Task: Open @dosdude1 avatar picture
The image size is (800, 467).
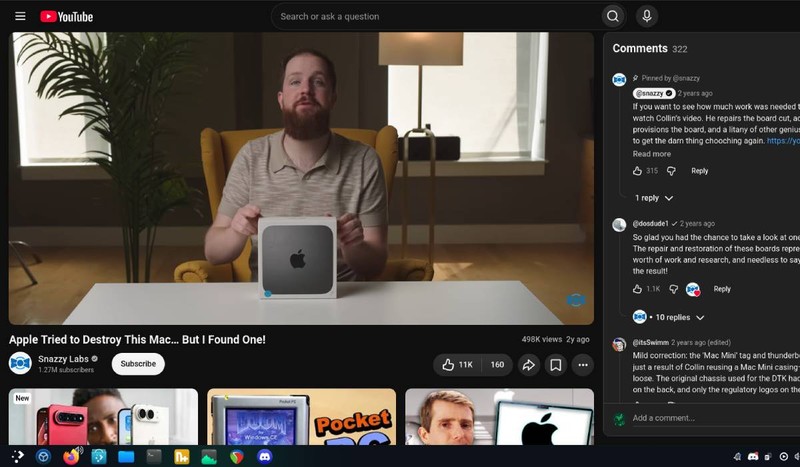Action: (x=619, y=225)
